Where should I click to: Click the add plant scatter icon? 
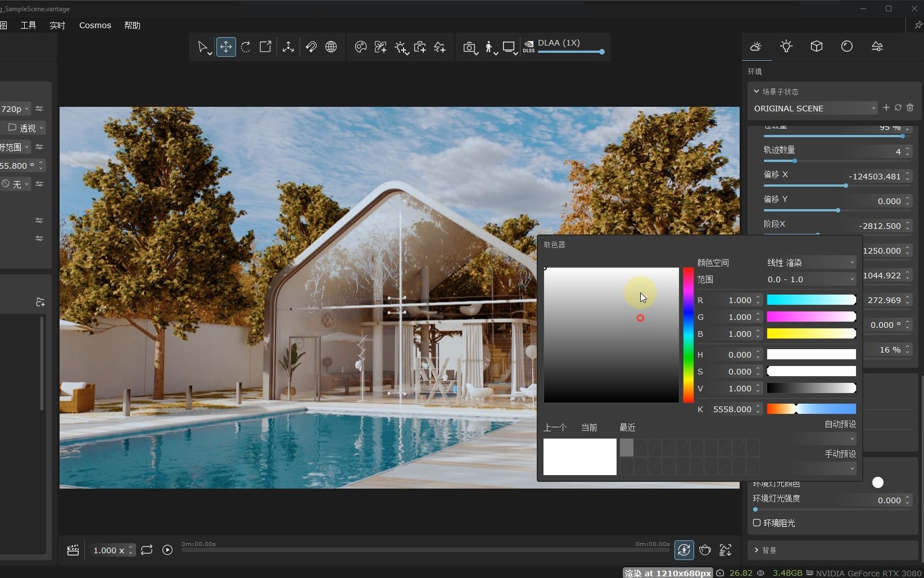tap(381, 47)
